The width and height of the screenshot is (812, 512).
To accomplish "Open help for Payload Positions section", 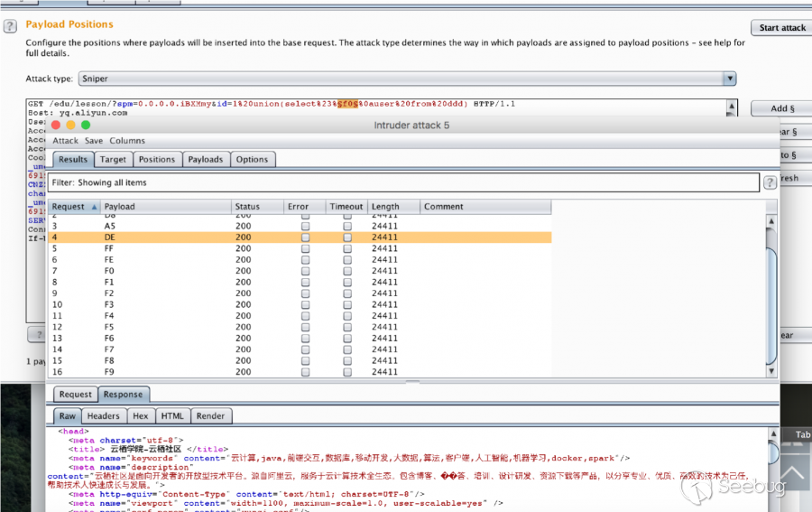I will 11,26.
